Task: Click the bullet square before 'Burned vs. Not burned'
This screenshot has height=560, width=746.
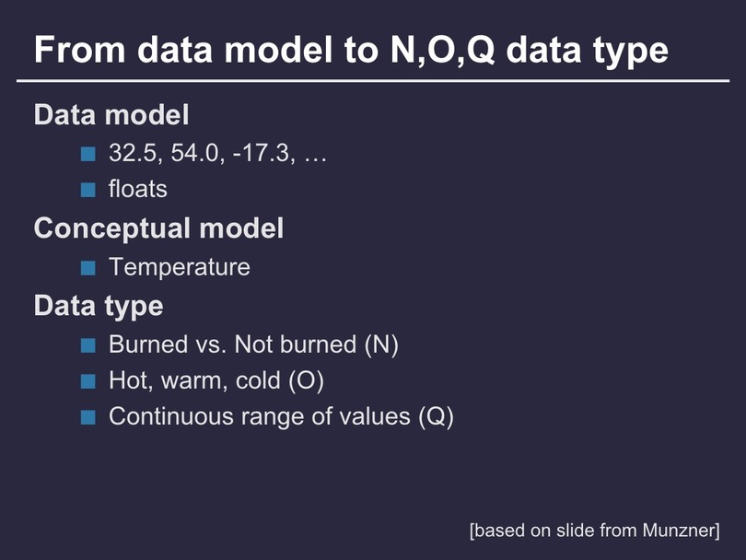Action: pos(88,345)
